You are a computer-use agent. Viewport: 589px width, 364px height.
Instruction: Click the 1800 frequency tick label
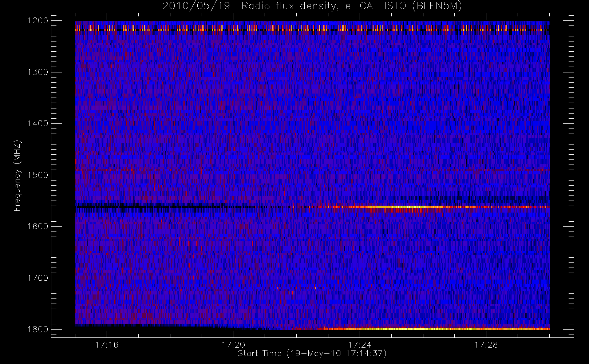click(x=38, y=329)
